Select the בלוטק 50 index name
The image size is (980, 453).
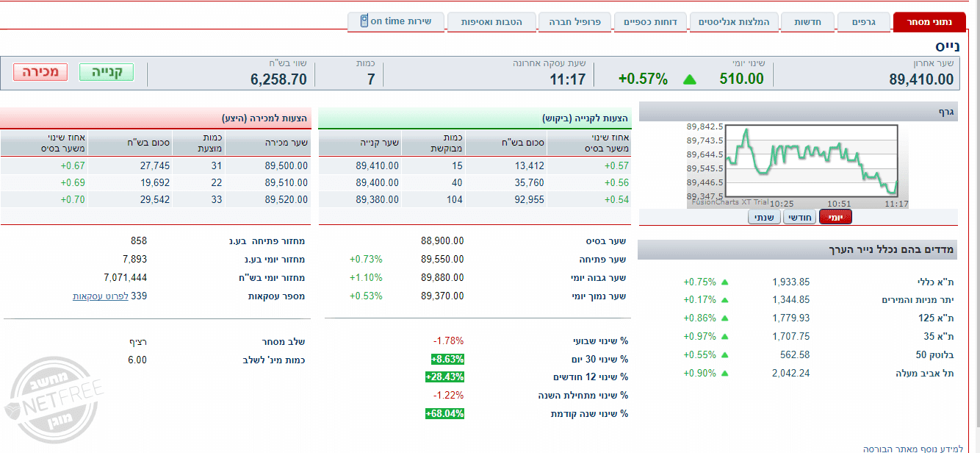[x=936, y=354]
